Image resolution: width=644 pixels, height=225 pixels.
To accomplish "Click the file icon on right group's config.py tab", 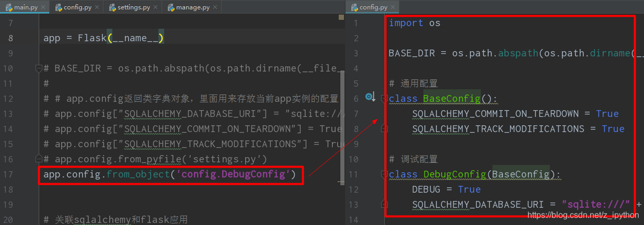I will pos(354,7).
